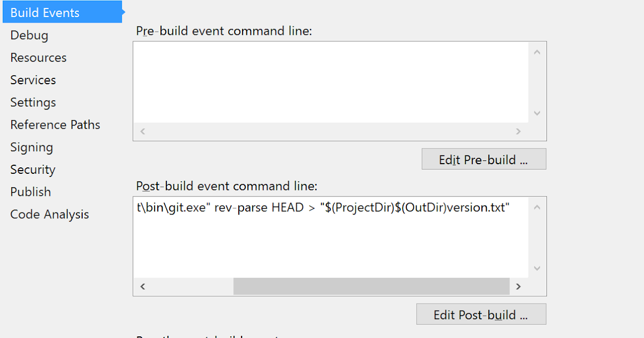Select the Code Analysis page

pos(49,214)
